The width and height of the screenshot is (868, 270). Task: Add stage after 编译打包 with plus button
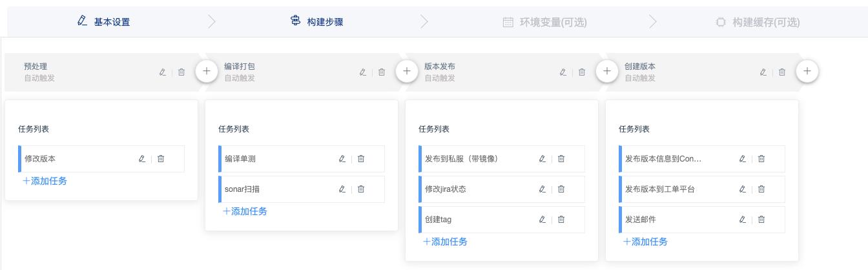click(407, 72)
